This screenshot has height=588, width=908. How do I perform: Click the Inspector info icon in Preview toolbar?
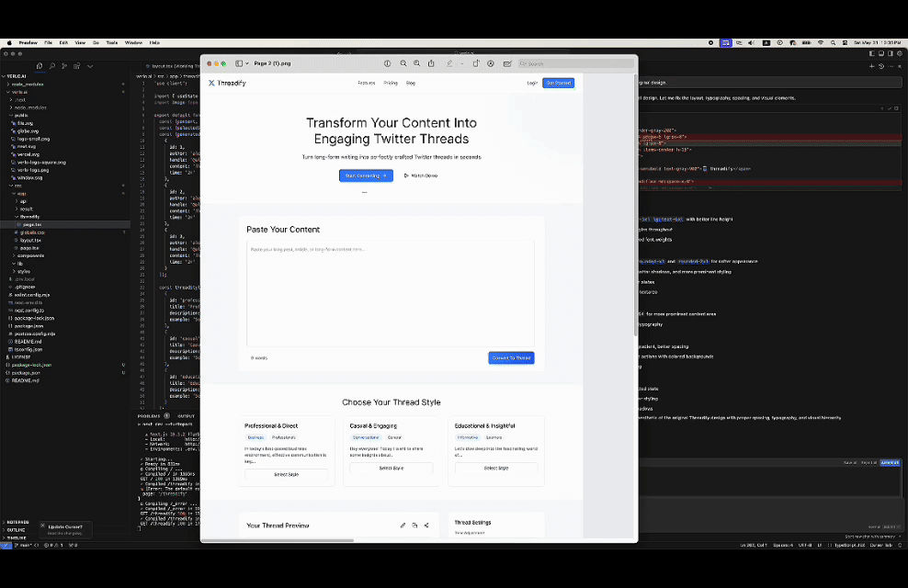point(388,63)
